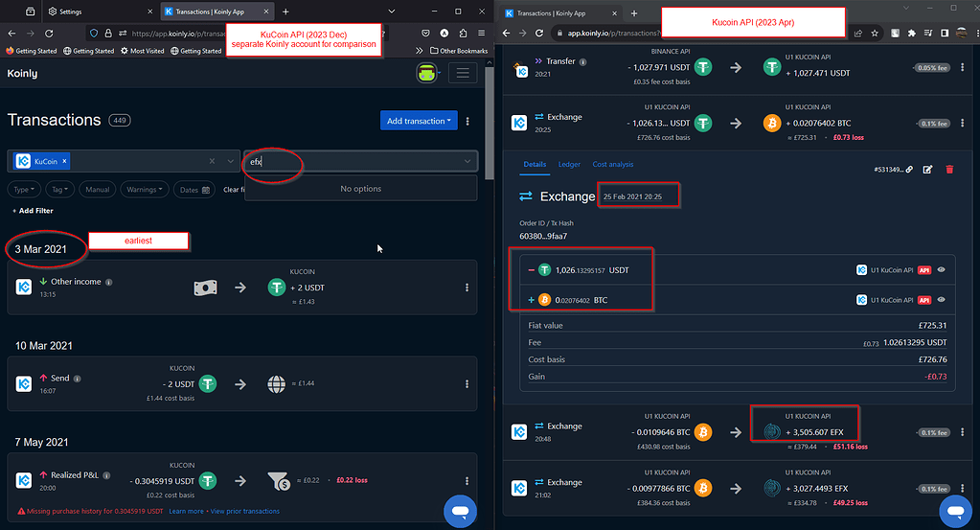Reload the page in the left Firefox window
Image resolution: width=980 pixels, height=530 pixels.
49,34
